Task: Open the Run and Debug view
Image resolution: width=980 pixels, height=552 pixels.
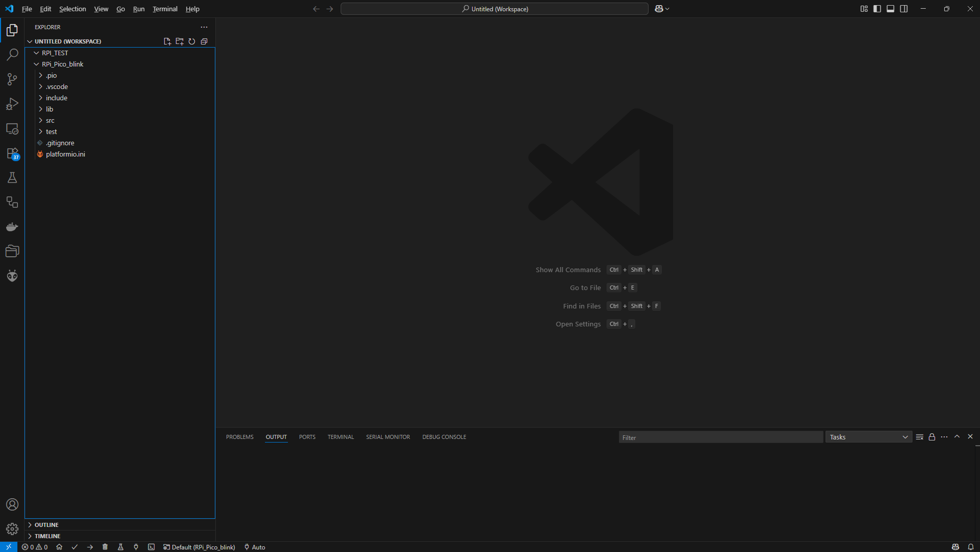Action: [x=12, y=104]
